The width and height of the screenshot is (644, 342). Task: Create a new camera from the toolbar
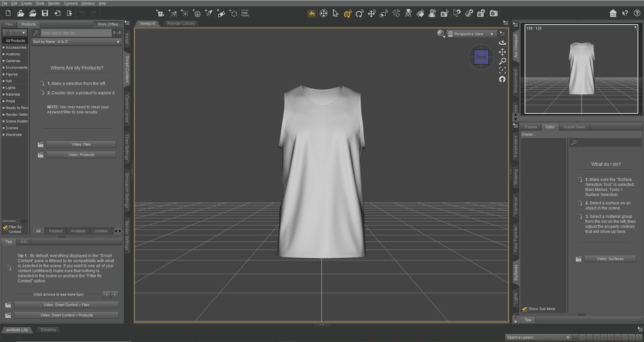pyautogui.click(x=160, y=13)
